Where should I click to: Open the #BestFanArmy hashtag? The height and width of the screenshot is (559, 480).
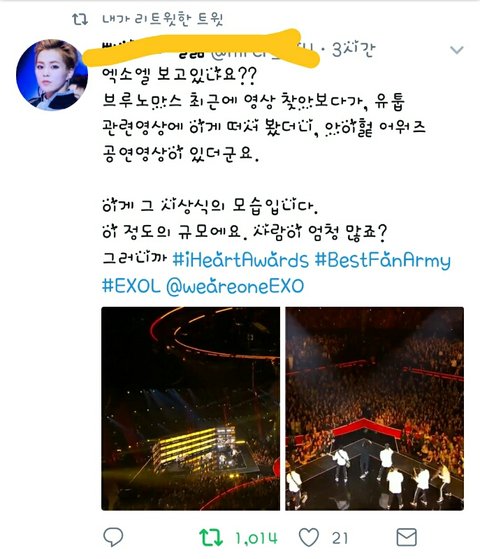coord(383,261)
